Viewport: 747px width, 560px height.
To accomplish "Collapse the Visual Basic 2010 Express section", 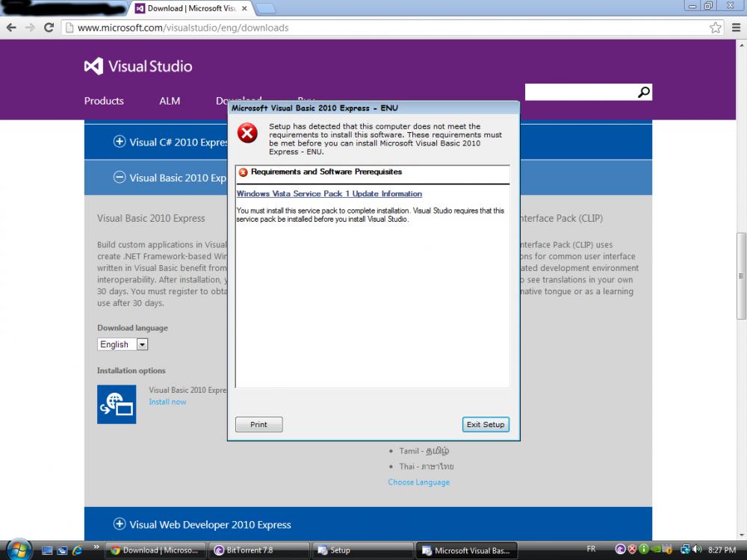I will click(x=119, y=177).
